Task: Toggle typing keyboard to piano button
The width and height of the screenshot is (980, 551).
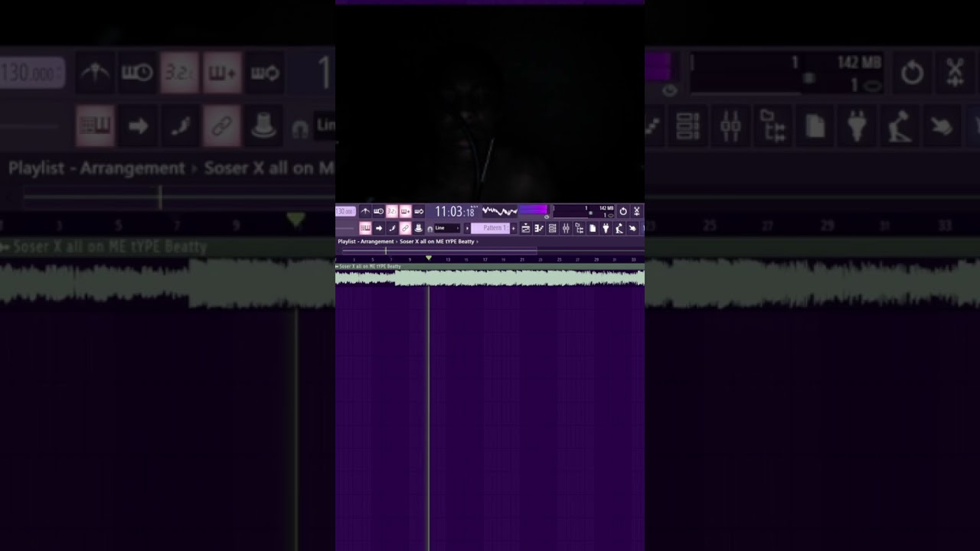Action: [x=365, y=228]
